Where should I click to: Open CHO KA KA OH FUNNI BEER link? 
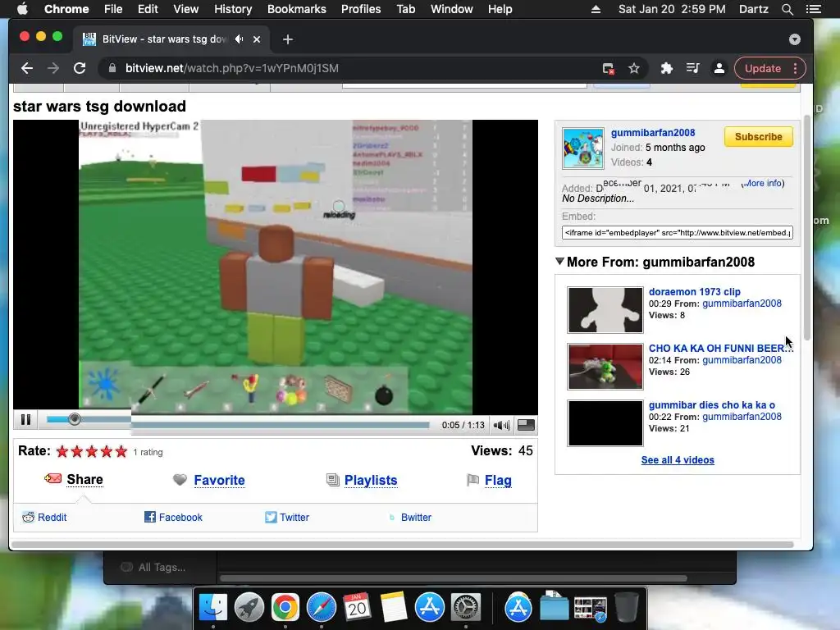click(x=720, y=348)
